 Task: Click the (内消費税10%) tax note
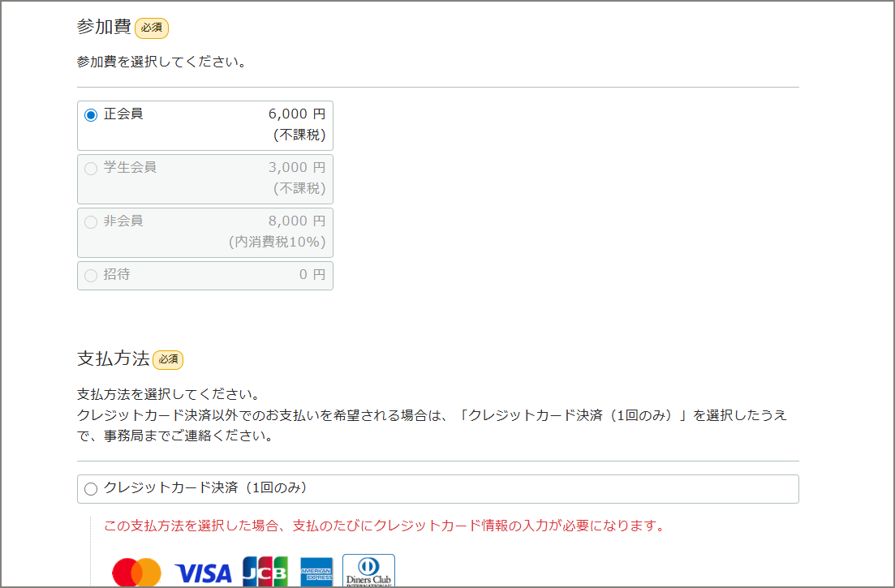pos(278,242)
